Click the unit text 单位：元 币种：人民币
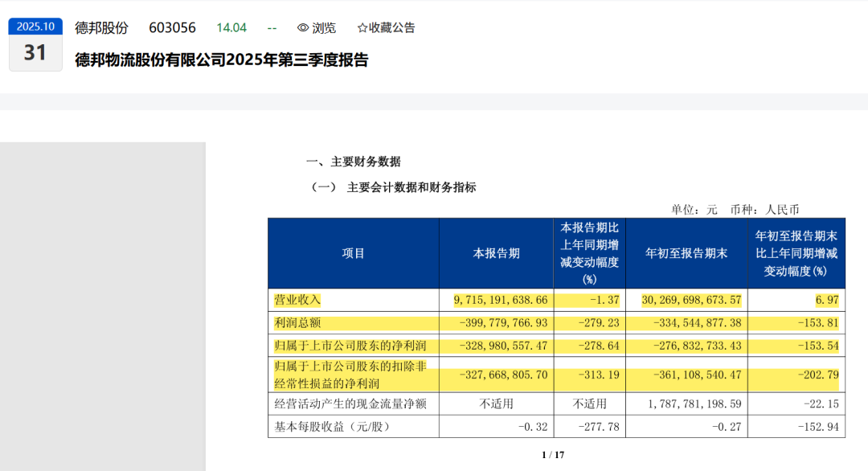The width and height of the screenshot is (868, 471). click(x=735, y=210)
